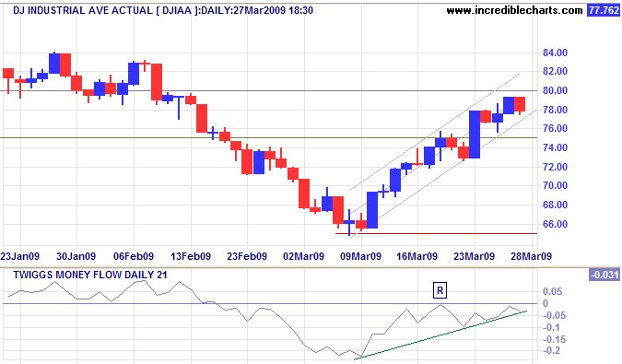Click the 06Feb09 date label
Image resolution: width=622 pixels, height=364 pixels.
click(134, 256)
